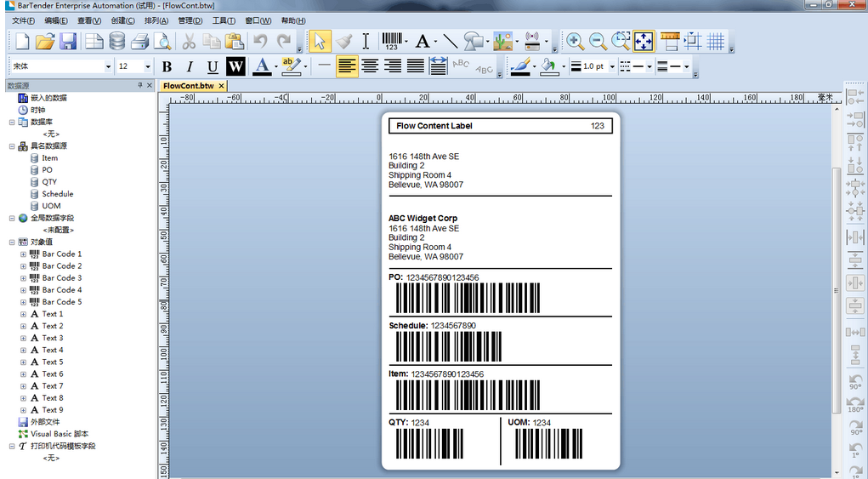868x479 pixels.
Task: Open the 查看(V) menu
Action: pyautogui.click(x=89, y=20)
